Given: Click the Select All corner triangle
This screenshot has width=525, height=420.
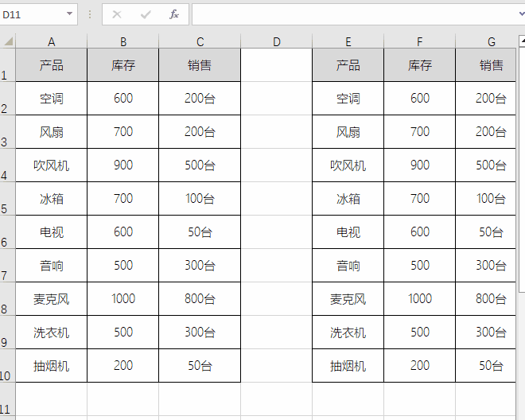Looking at the screenshot, I should point(8,41).
